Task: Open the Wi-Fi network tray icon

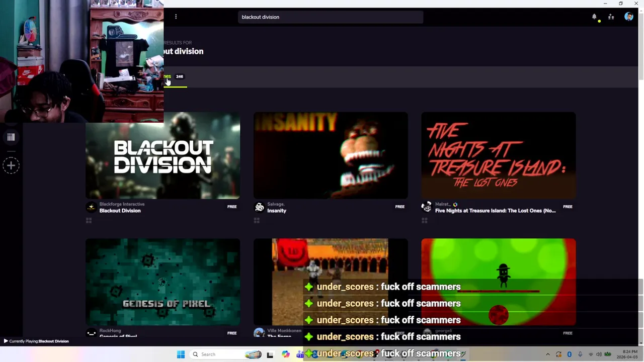Action: click(591, 354)
